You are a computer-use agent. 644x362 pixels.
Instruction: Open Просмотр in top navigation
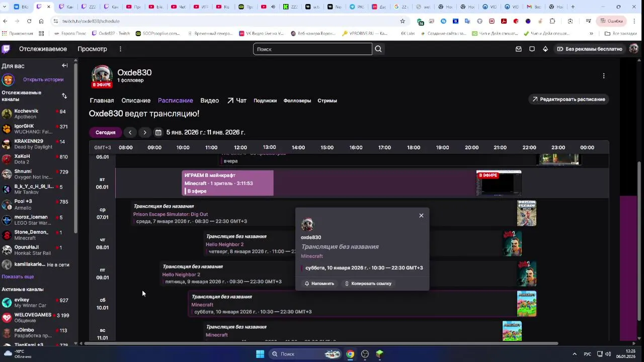click(92, 49)
